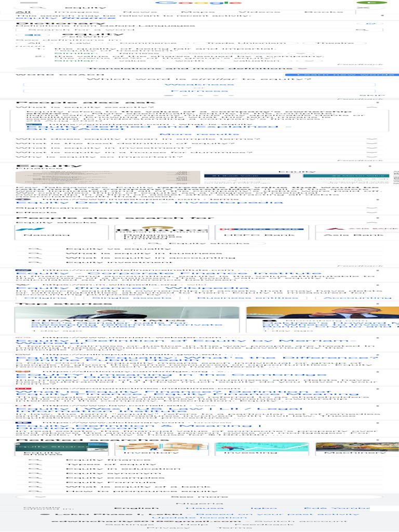Viewport: 399px width, 532px height.
Task: Skip the word coach question
Action: (371, 96)
